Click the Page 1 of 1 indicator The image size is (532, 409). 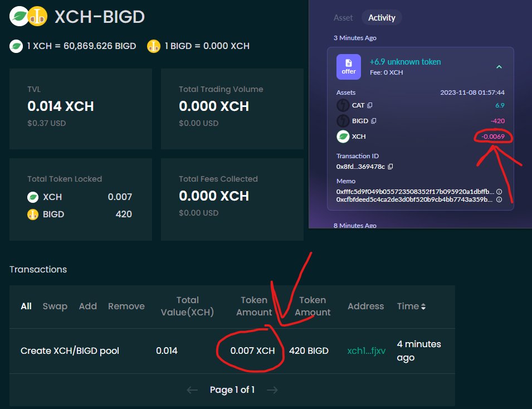(232, 390)
